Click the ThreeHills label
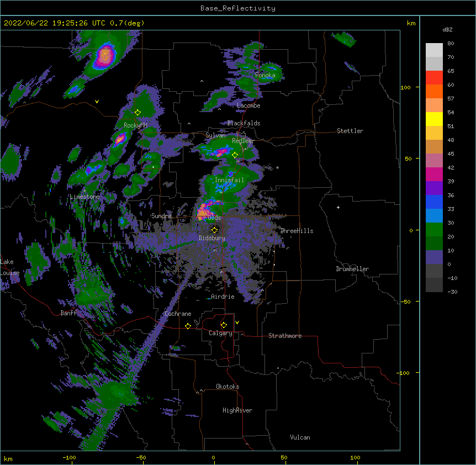Screen dimensions: 476x465 [297, 231]
